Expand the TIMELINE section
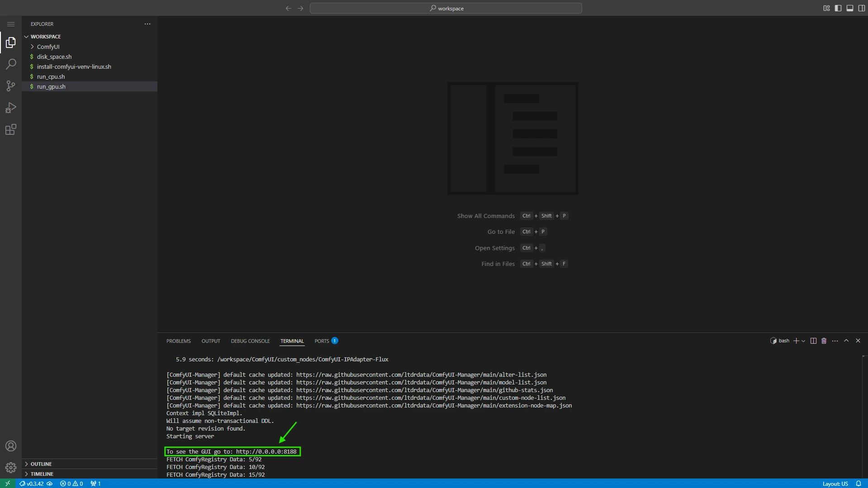 pos(90,474)
